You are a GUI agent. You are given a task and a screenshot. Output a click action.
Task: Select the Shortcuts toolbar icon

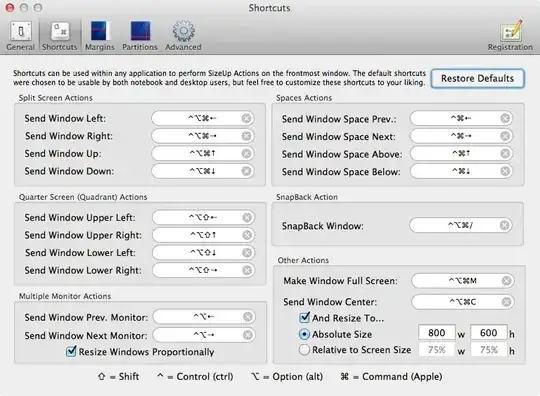[60, 36]
